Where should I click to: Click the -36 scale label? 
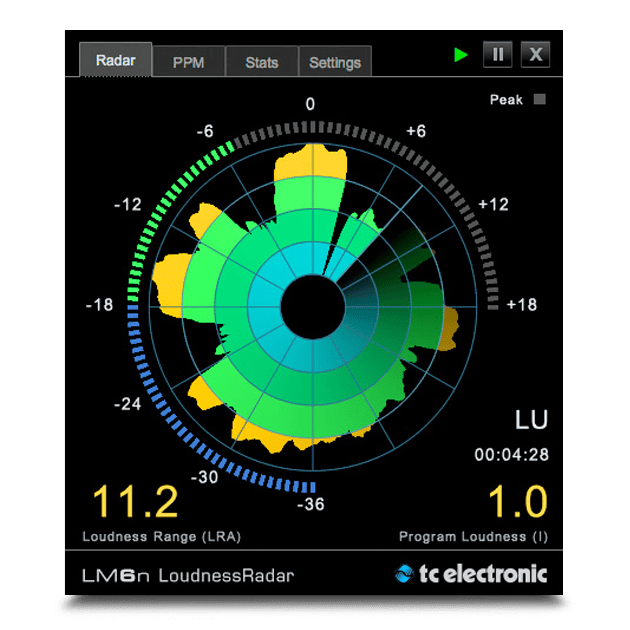[311, 504]
